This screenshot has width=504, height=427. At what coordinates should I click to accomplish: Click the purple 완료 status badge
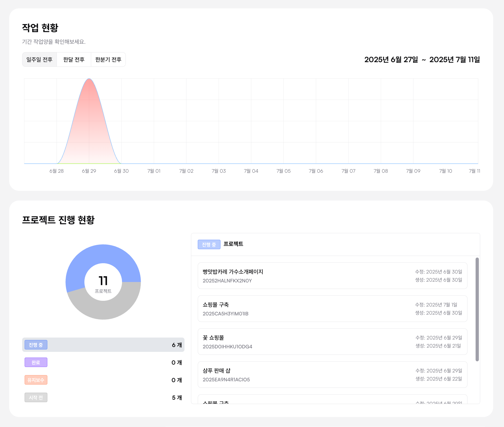coord(36,362)
